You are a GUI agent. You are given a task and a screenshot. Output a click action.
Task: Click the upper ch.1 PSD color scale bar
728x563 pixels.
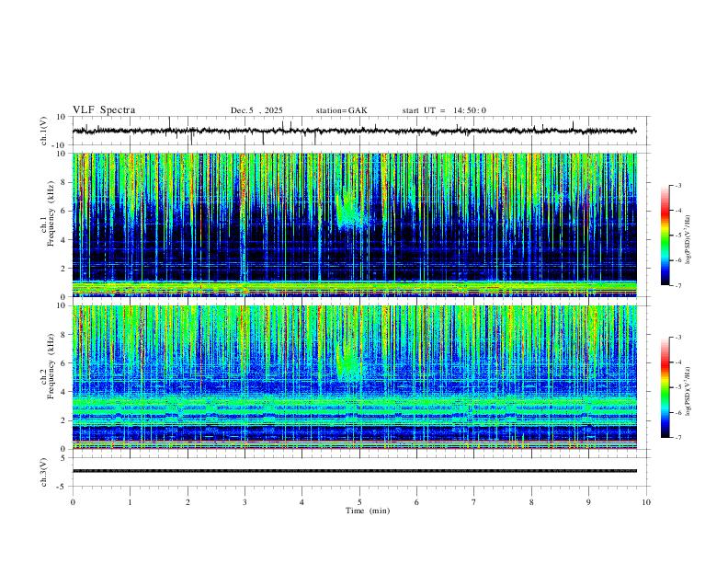click(665, 236)
